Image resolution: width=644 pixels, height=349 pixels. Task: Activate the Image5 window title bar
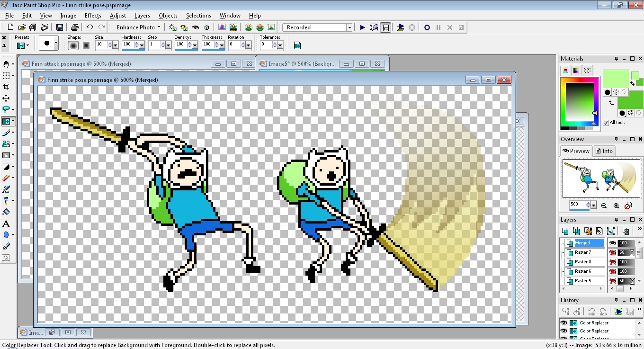pyautogui.click(x=302, y=64)
